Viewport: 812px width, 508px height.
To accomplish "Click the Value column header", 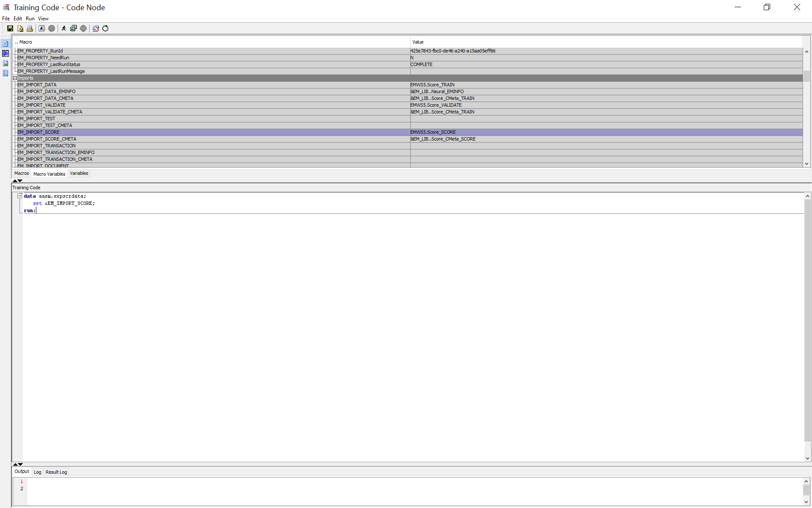I will click(418, 42).
